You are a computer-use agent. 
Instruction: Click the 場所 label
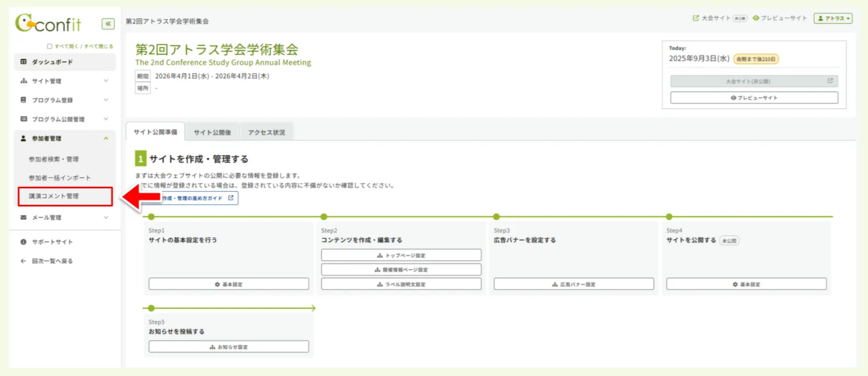point(143,88)
